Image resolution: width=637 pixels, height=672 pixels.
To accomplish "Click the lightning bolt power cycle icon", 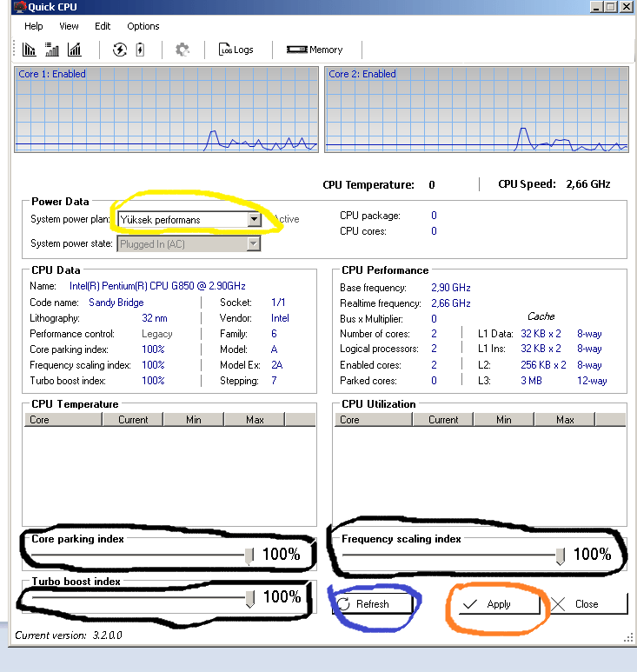I will (x=120, y=50).
